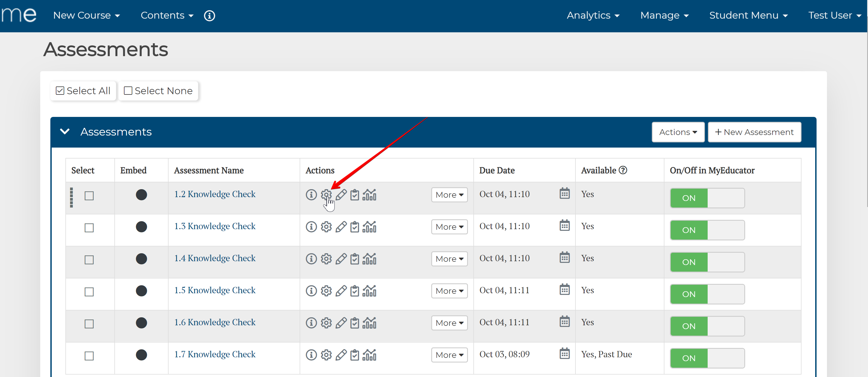Check the select box for 1.4 Knowledge Check
This screenshot has height=377, width=868.
point(89,260)
